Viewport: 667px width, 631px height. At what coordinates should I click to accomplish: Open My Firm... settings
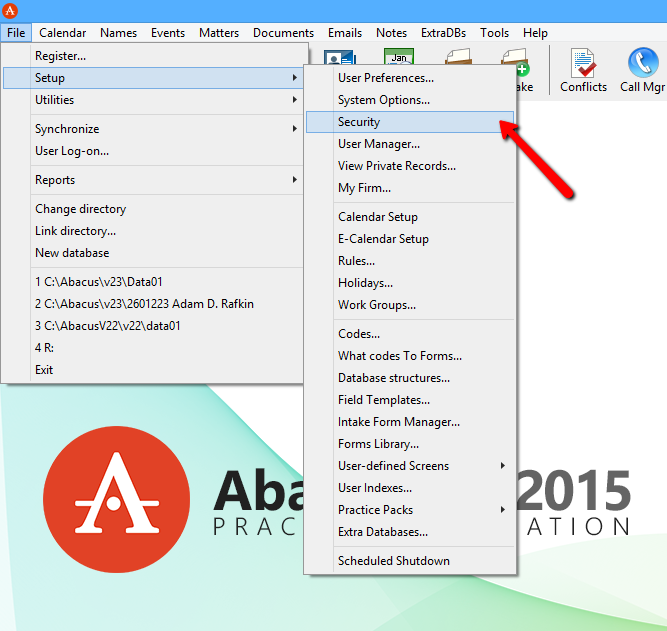pos(410,188)
